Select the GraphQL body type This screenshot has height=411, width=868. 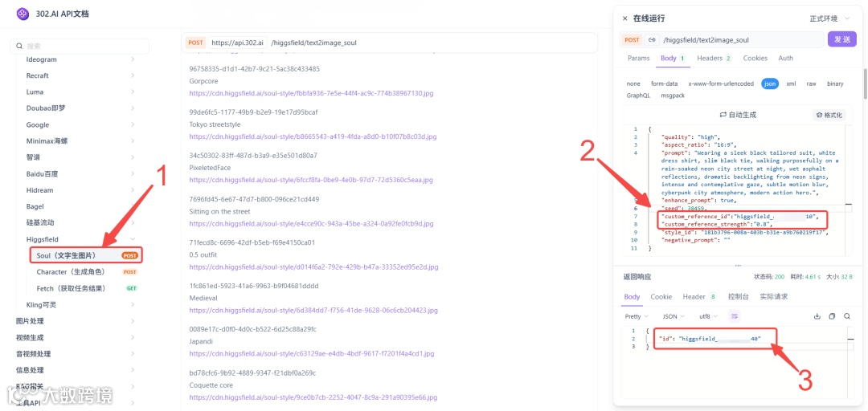[638, 96]
